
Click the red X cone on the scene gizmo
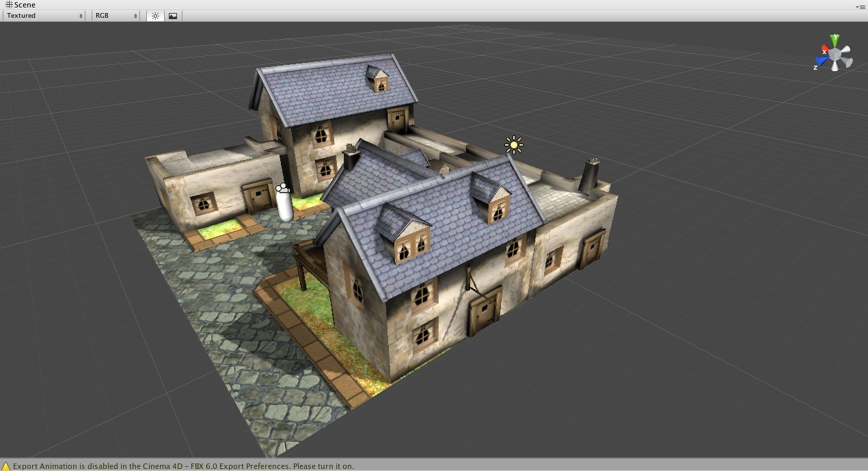point(825,48)
